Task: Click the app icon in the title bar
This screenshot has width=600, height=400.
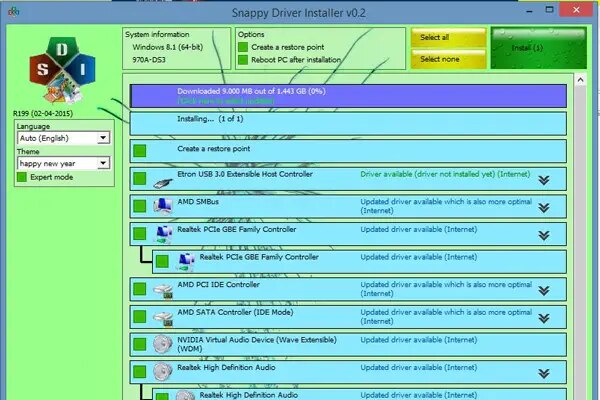Action: click(13, 12)
